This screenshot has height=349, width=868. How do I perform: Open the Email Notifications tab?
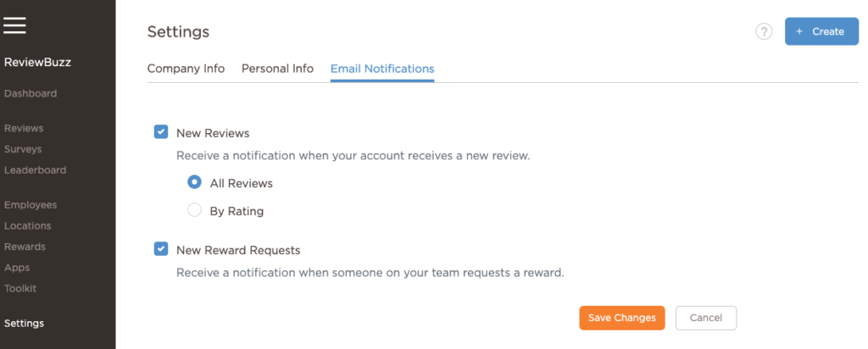click(x=382, y=69)
